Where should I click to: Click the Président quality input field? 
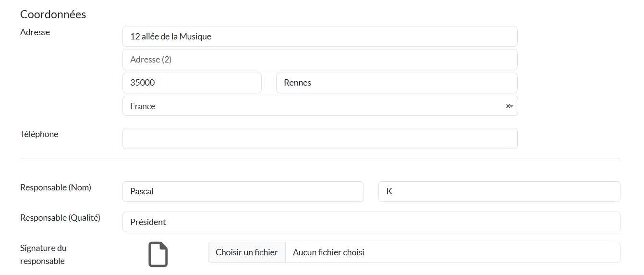pyautogui.click(x=371, y=222)
